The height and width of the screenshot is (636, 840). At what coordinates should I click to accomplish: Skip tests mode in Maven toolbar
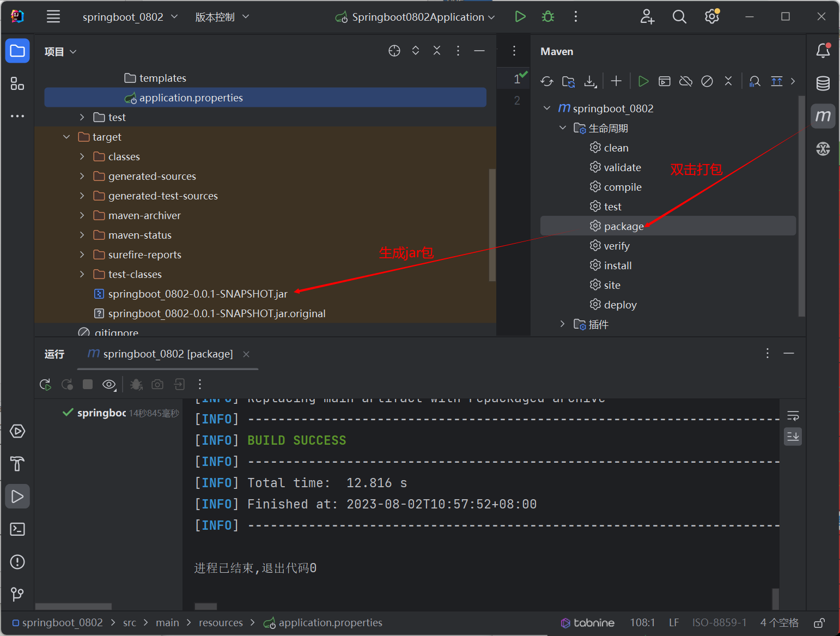707,81
